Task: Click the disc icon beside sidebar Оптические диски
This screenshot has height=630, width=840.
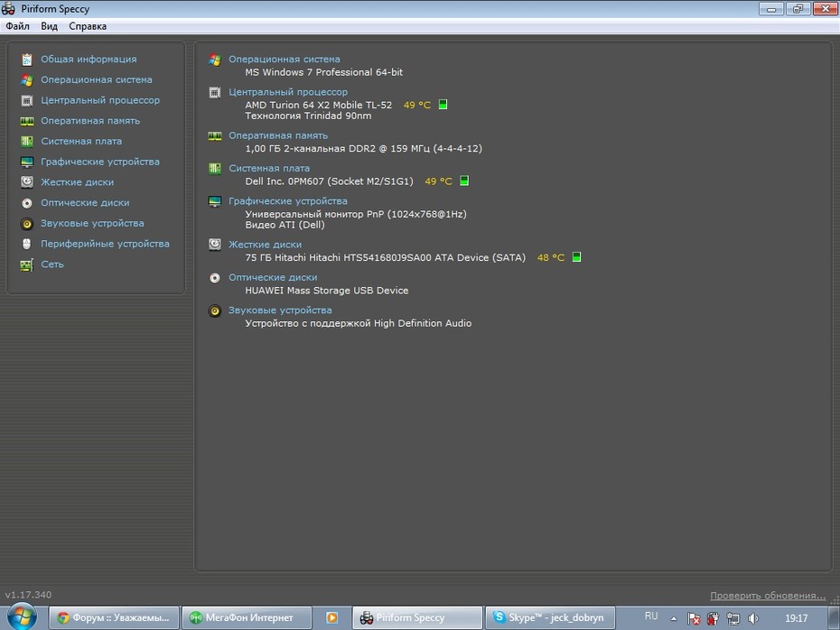Action: (27, 203)
